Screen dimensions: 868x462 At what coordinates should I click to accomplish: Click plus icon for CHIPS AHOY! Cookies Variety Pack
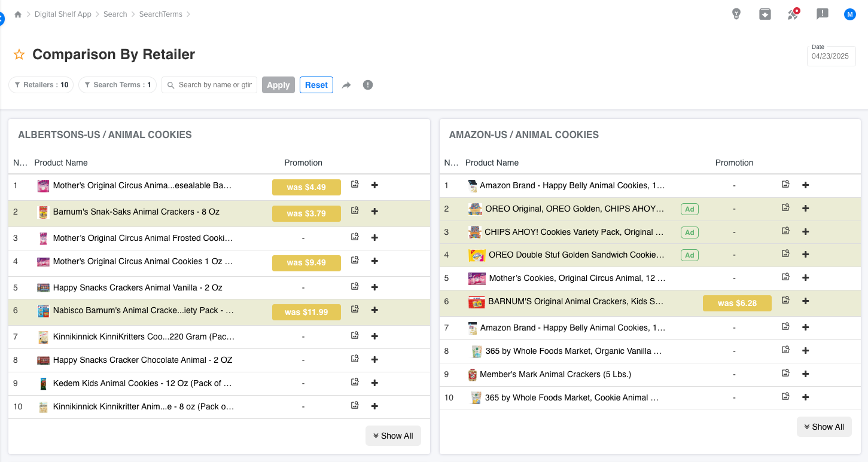(806, 232)
